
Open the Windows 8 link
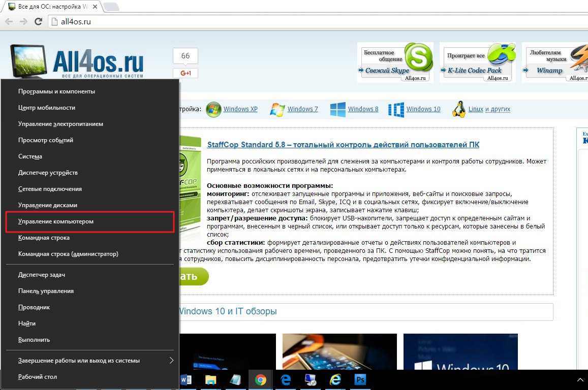[x=363, y=109]
